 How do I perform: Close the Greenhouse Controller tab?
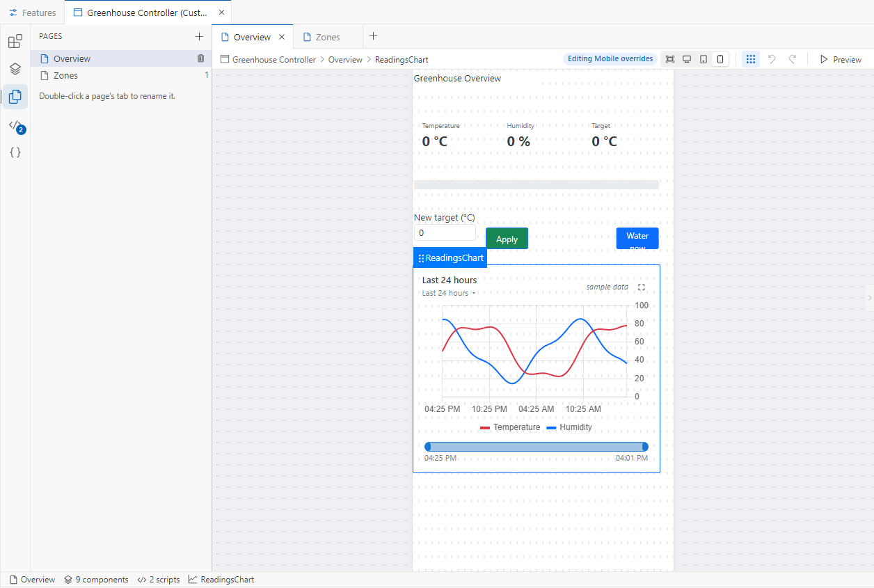point(221,13)
